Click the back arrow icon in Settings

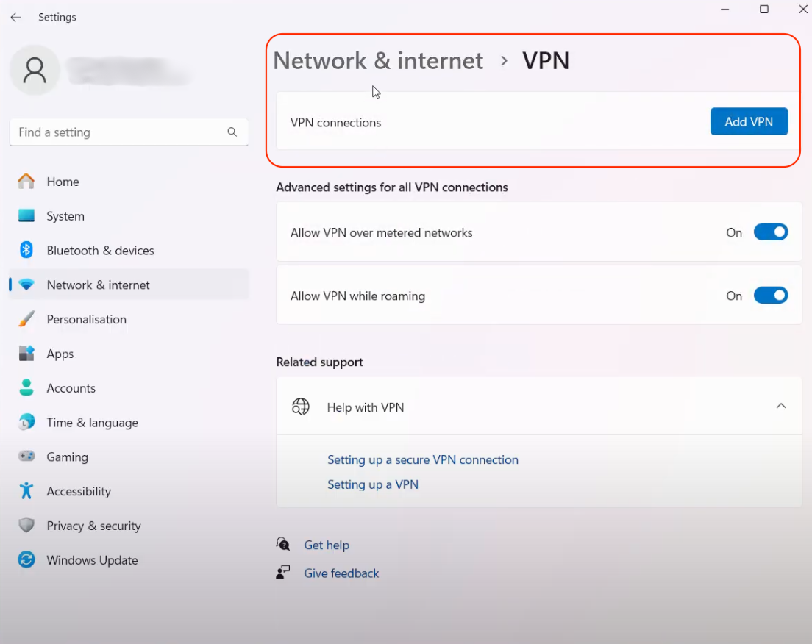tap(16, 17)
